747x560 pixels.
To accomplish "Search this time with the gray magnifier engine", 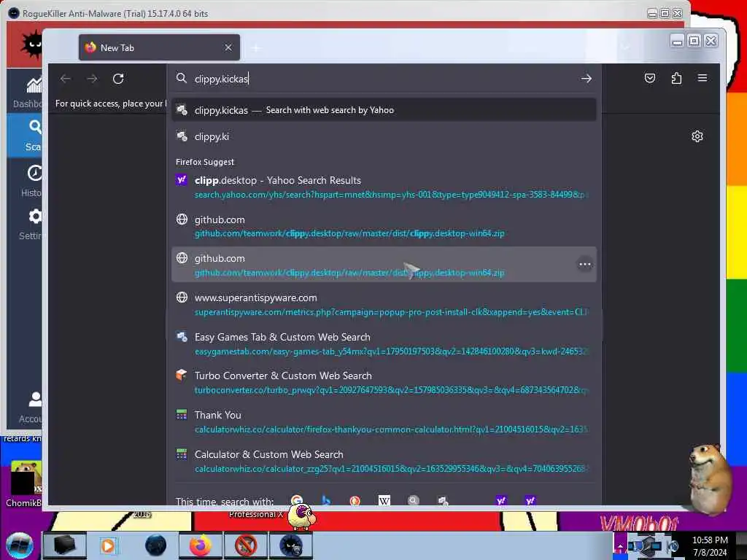I will 414,500.
